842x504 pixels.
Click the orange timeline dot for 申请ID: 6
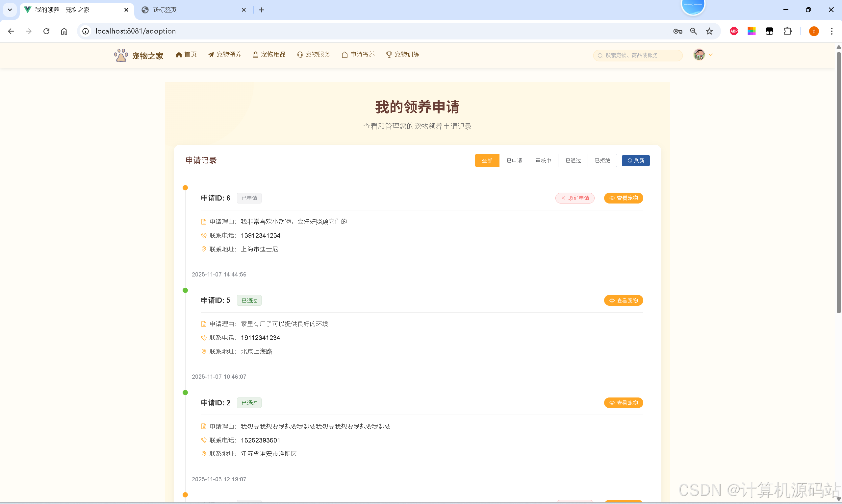point(185,188)
